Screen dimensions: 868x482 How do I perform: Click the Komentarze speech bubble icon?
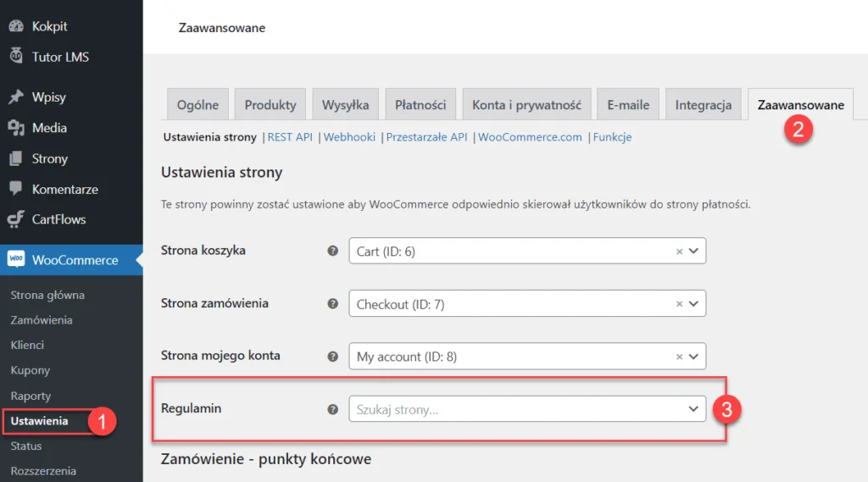[x=16, y=189]
